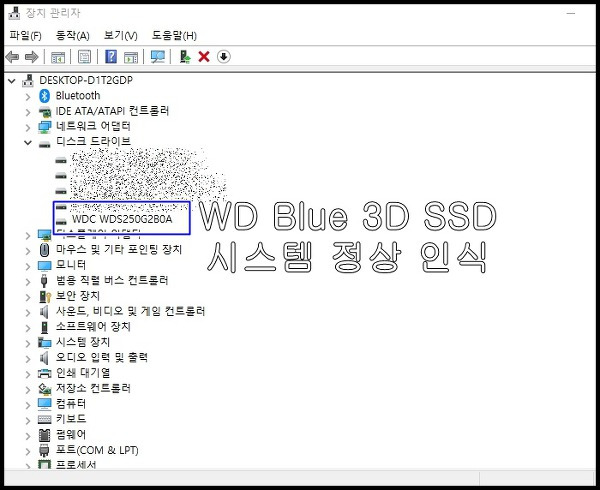Select the 저장소 컨트롤러 row

(x=93, y=388)
